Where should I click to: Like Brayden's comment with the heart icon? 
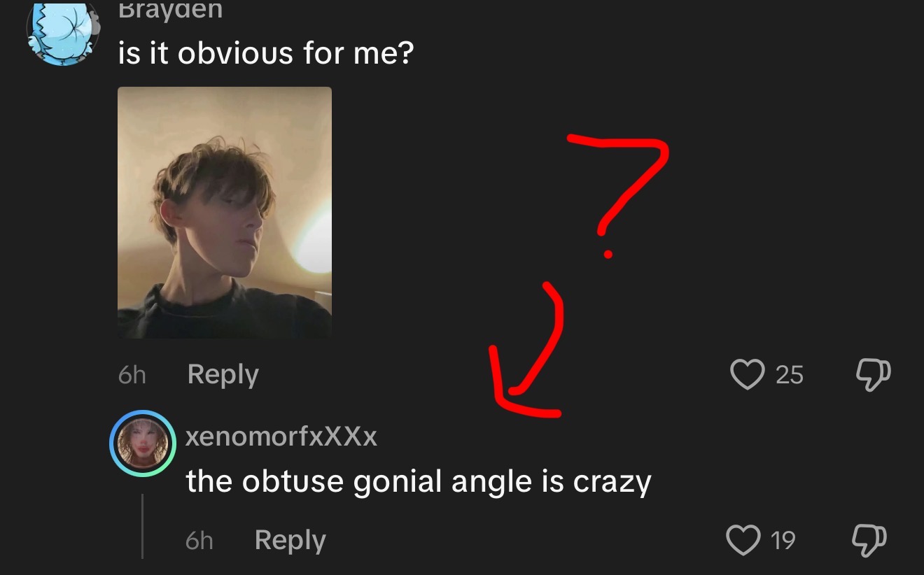tap(748, 374)
